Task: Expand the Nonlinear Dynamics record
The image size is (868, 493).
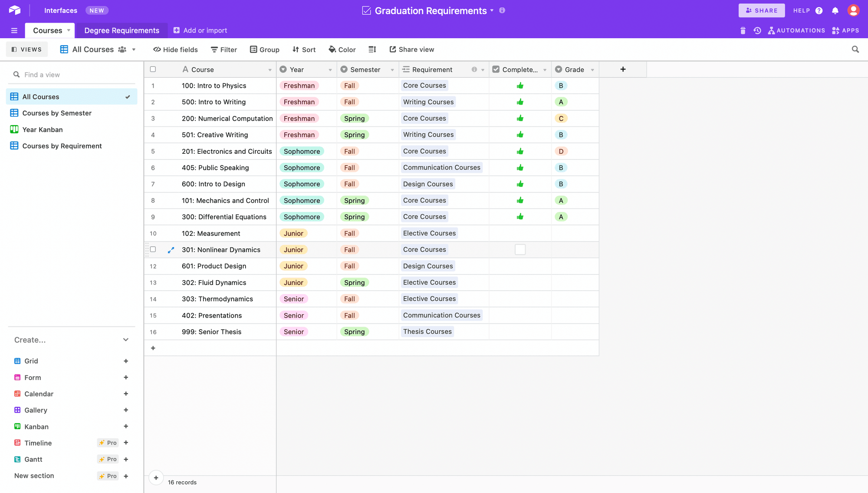Action: pyautogui.click(x=171, y=250)
